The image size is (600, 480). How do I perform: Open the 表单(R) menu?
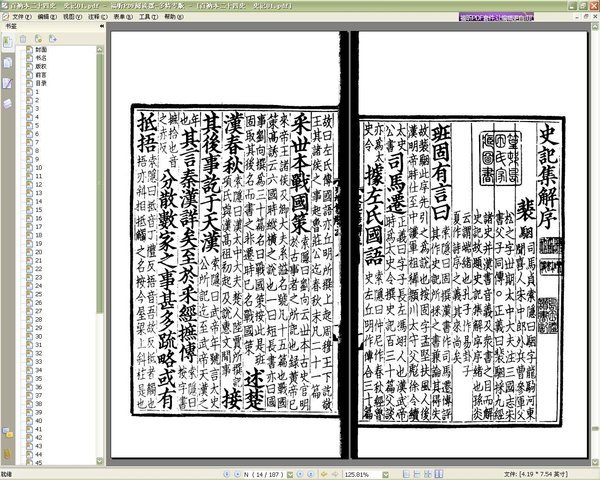click(123, 17)
